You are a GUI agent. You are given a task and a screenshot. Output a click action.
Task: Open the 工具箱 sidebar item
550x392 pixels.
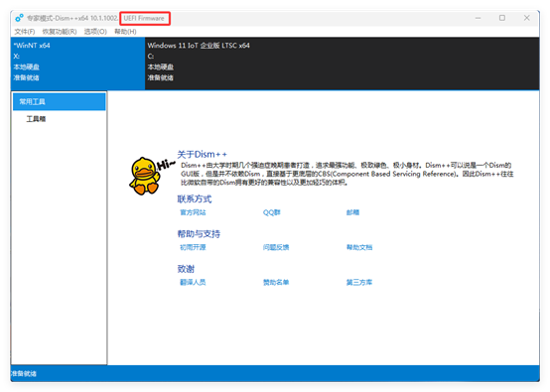tap(36, 119)
